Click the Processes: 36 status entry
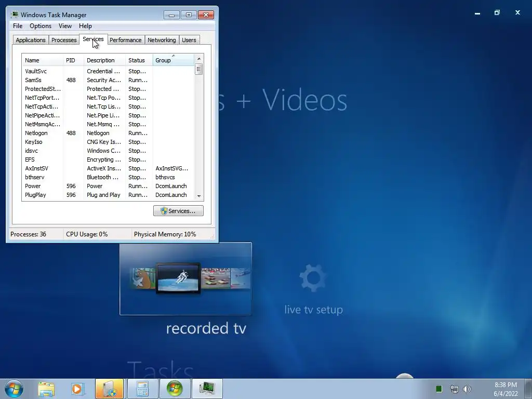532x399 pixels. 28,234
